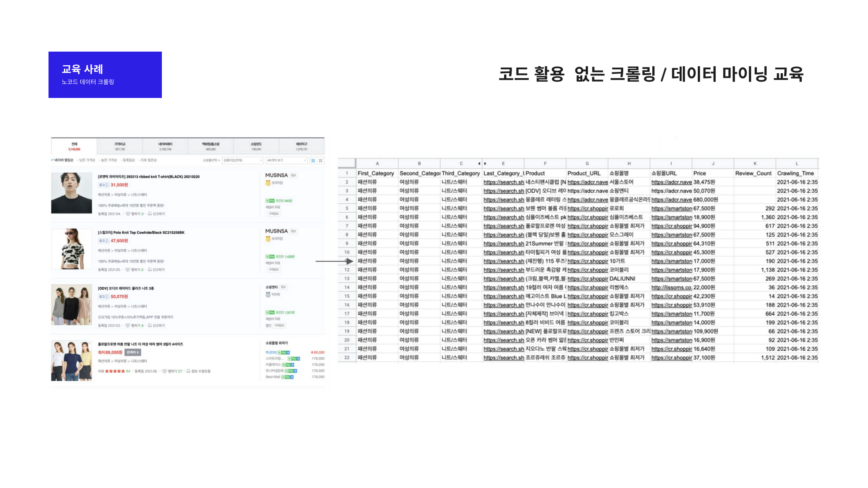The height and width of the screenshot is (488, 868).
Task: Click N Pay badge next to Best-Mall
Action: [x=288, y=377]
